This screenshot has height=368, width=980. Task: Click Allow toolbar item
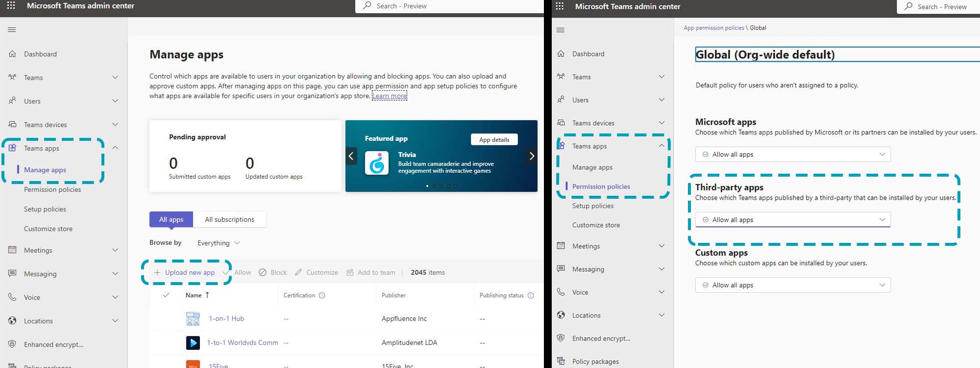pos(237,272)
